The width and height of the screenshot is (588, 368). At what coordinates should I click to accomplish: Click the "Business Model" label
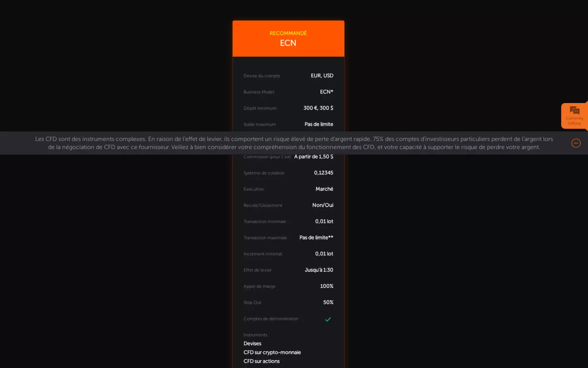click(259, 92)
